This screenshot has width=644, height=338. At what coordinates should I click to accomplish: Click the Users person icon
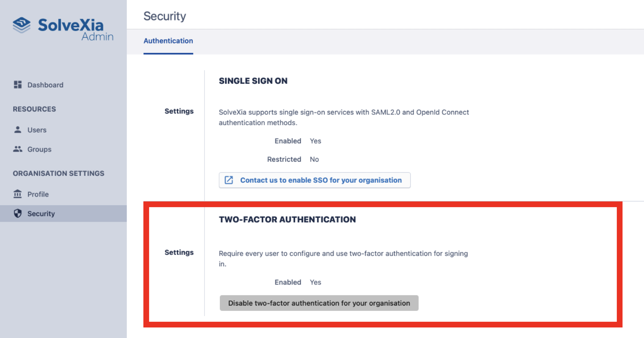coord(18,130)
